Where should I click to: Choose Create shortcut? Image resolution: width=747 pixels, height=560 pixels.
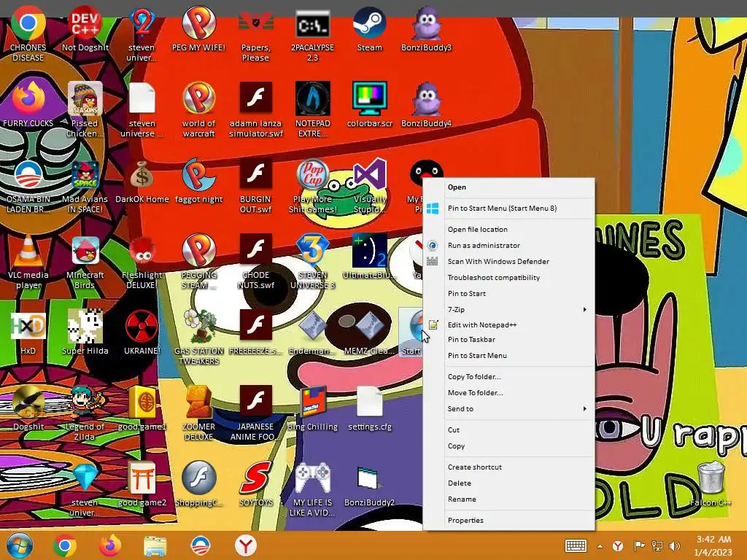tap(508, 467)
